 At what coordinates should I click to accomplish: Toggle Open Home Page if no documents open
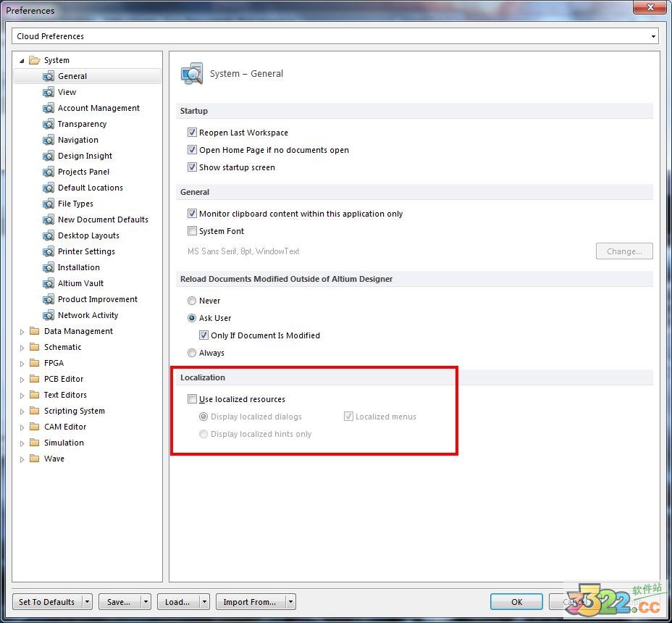[192, 150]
